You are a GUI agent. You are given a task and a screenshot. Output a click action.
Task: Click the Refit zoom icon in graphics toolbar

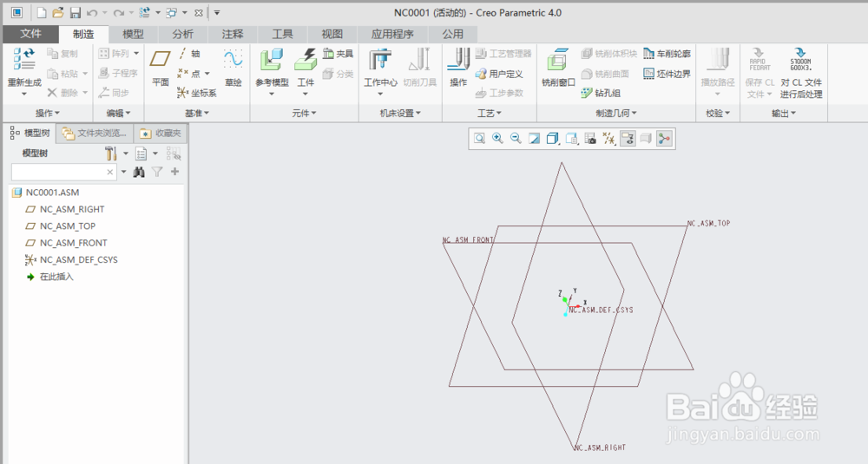point(479,138)
